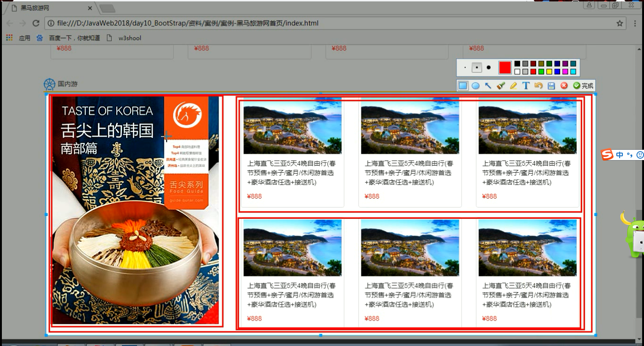Select the text annotation tool
The width and height of the screenshot is (644, 346).
click(x=526, y=86)
